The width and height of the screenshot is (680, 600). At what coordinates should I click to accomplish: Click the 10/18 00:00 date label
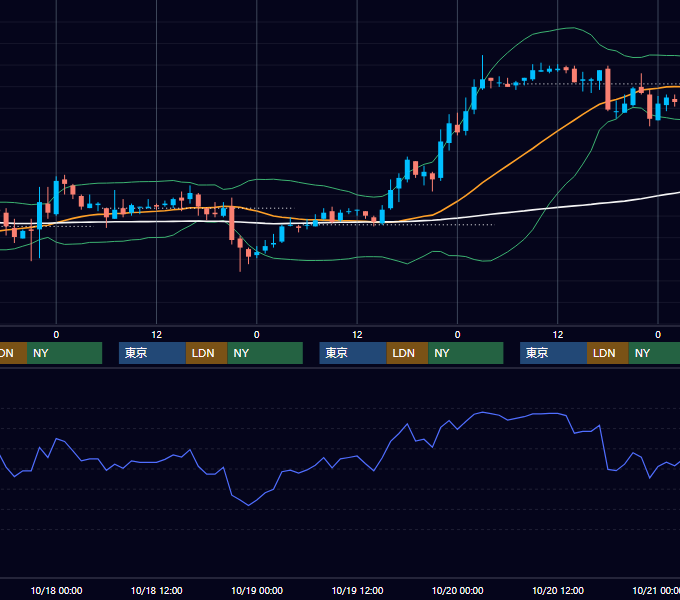pyautogui.click(x=56, y=590)
